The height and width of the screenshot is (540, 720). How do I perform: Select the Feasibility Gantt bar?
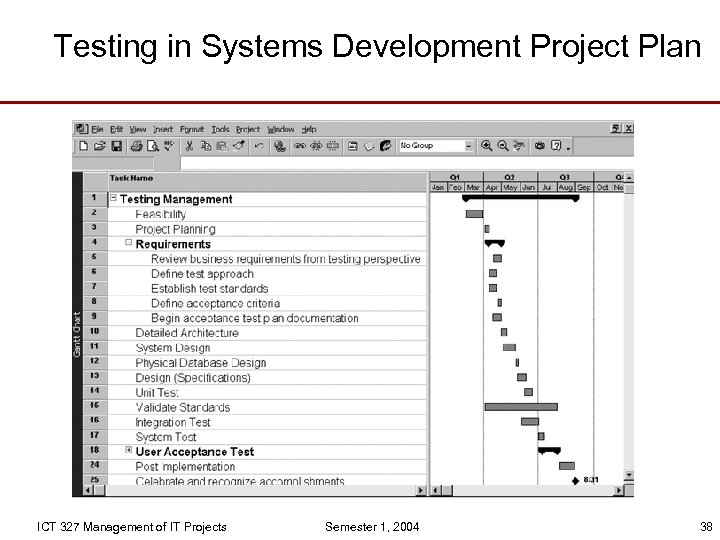pyautogui.click(x=474, y=214)
